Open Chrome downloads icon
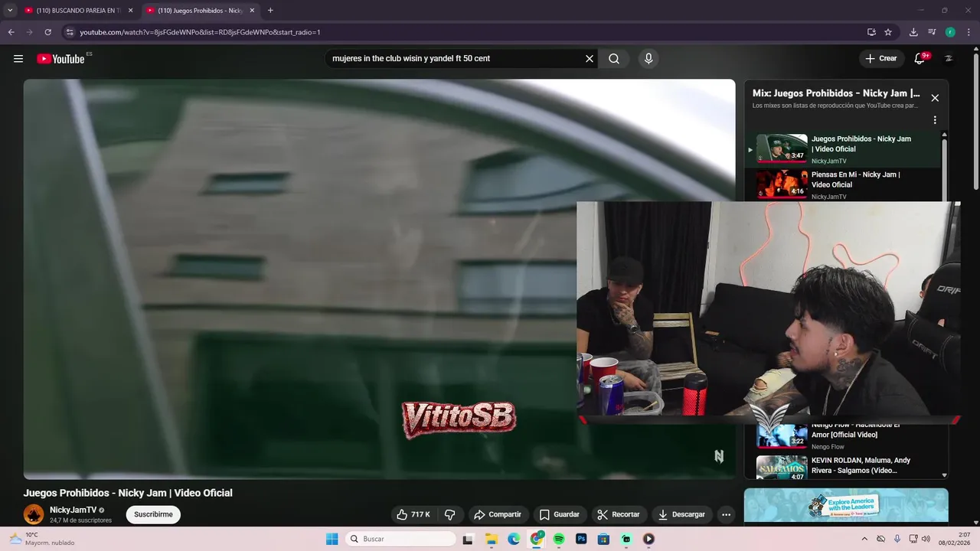Image resolution: width=980 pixels, height=551 pixels. 913,32
